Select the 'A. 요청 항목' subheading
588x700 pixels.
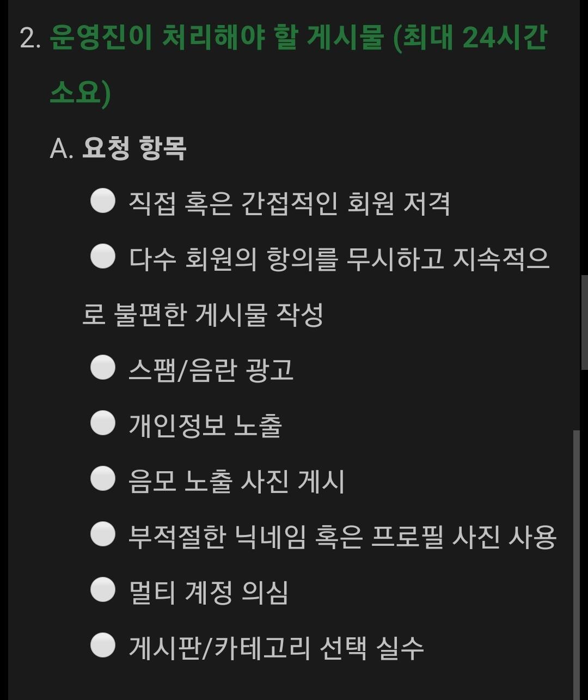[118, 147]
